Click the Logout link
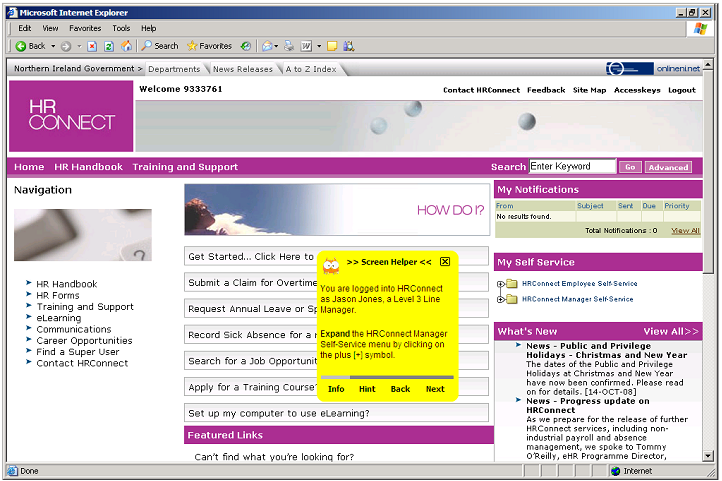This screenshot has width=722, height=481. [x=681, y=90]
